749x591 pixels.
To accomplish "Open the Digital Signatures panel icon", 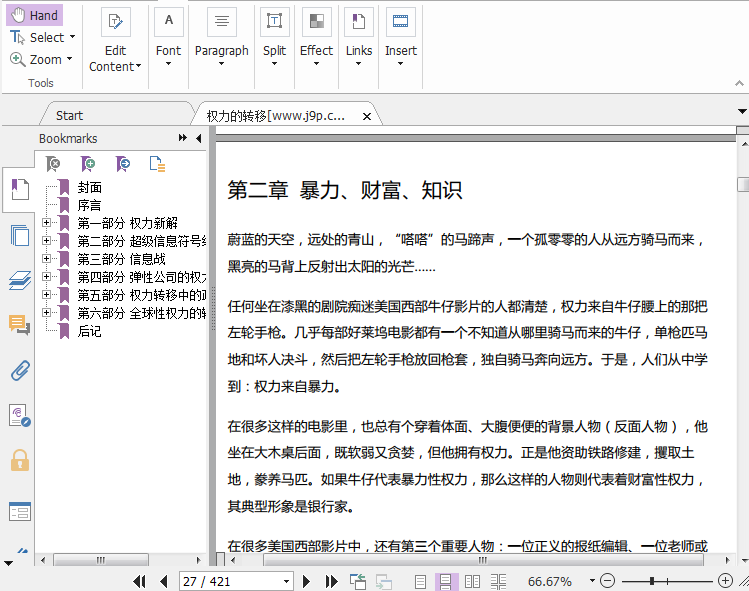I will [x=19, y=415].
